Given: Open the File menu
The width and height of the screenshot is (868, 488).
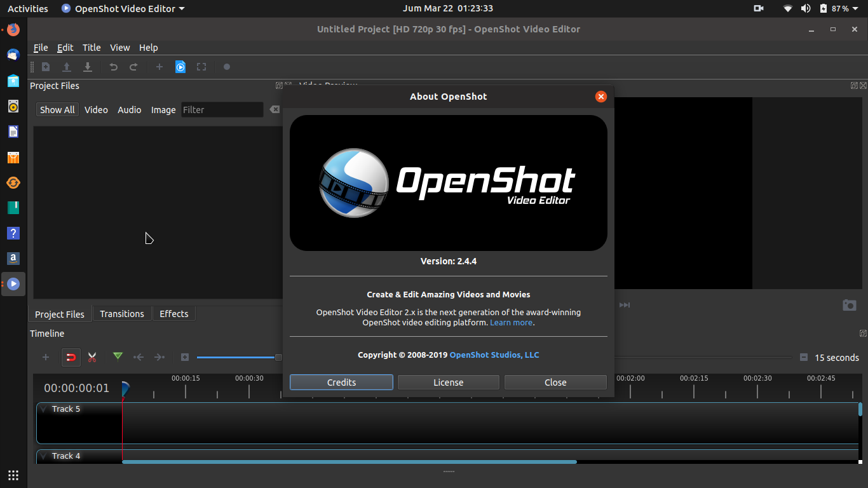Looking at the screenshot, I should (41, 48).
